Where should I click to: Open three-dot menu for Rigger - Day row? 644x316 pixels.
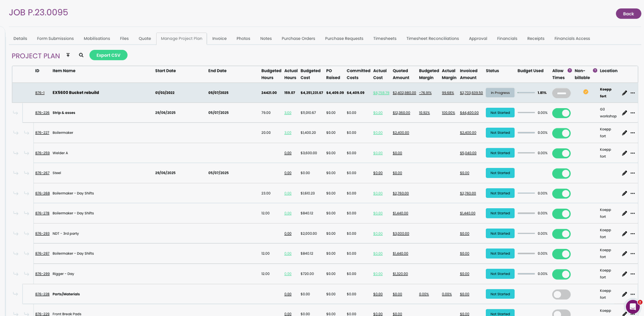pyautogui.click(x=633, y=274)
